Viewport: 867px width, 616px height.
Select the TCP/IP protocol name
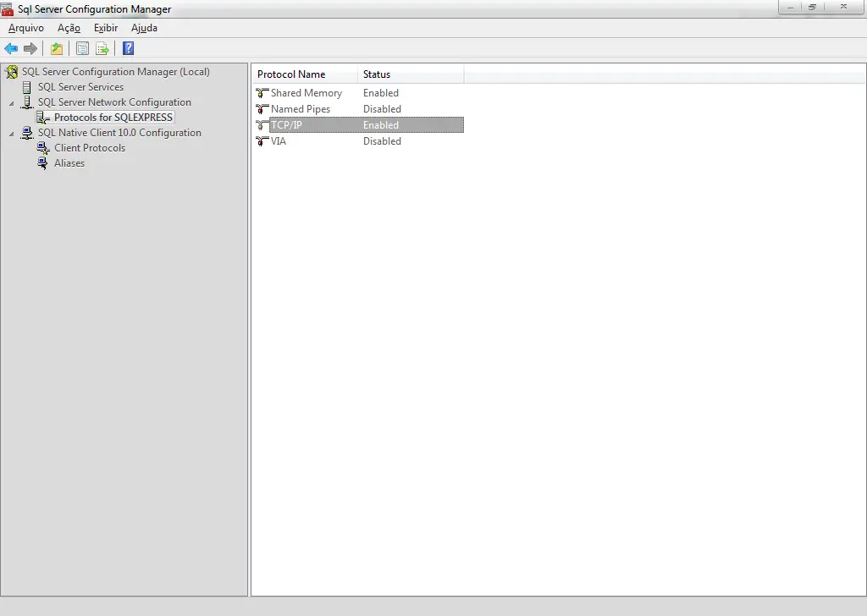(x=286, y=125)
